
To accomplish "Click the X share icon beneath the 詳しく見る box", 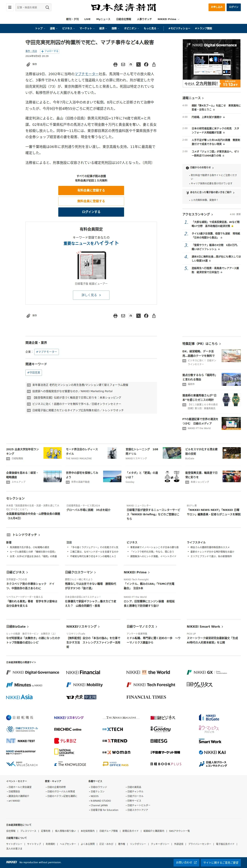I will coord(139,316).
